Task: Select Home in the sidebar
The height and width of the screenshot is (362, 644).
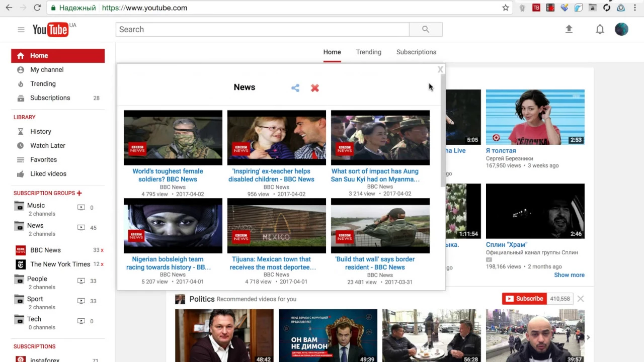Action: (x=58, y=56)
